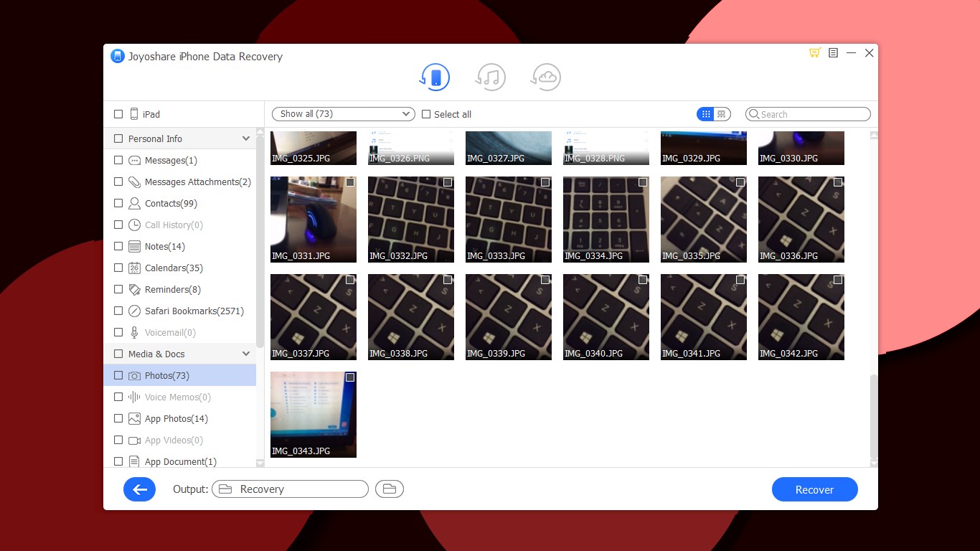
Task: Switch to Recover from iCloud icon
Action: (x=546, y=77)
